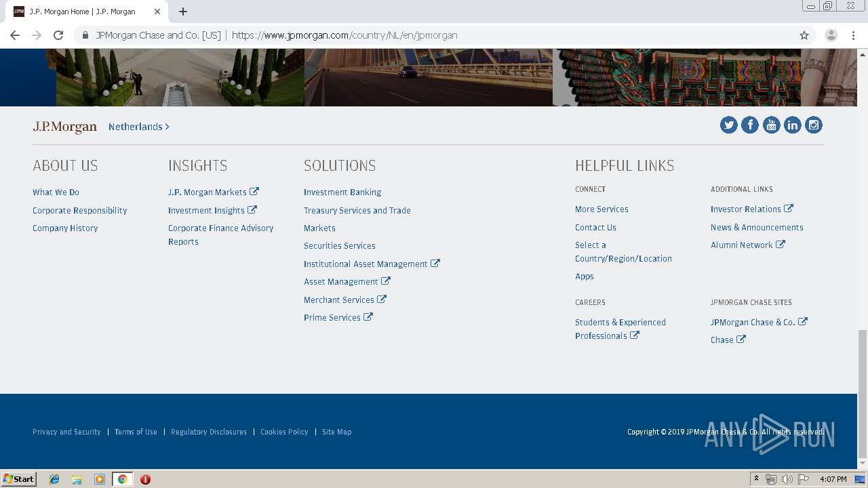The image size is (868, 488).
Task: Open Investor Relations external link
Action: point(752,209)
